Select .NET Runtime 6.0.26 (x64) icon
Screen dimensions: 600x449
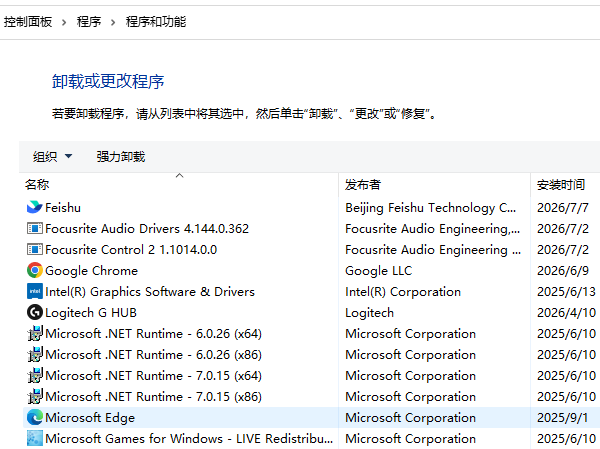coord(34,333)
